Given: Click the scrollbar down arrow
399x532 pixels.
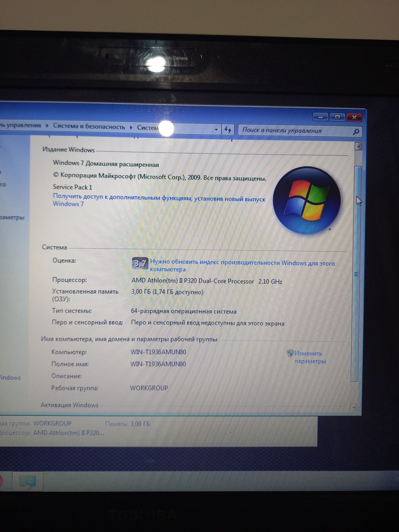Looking at the screenshot, I should click(354, 407).
